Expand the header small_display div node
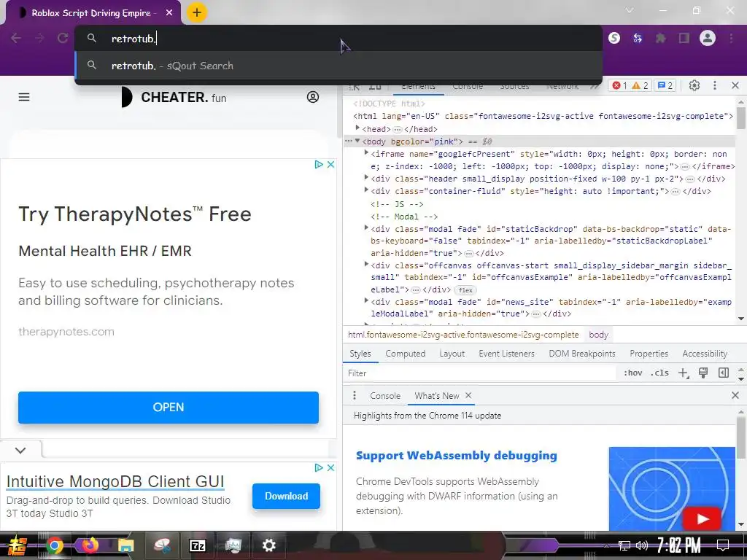Viewport: 747px width, 560px height. click(366, 178)
